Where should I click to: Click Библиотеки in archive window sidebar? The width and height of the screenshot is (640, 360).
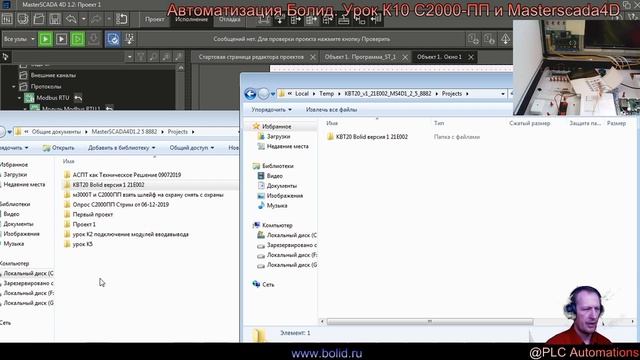278,166
